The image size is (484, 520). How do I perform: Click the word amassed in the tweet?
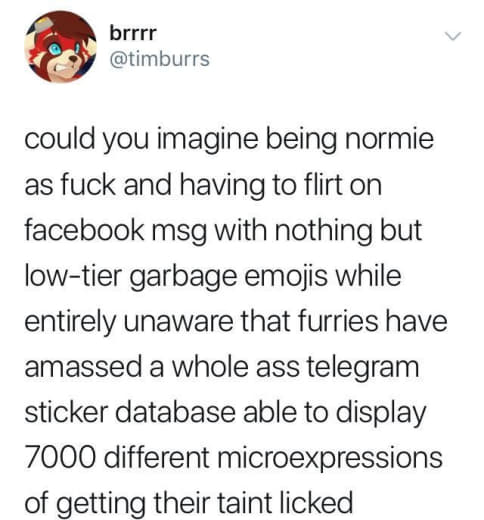point(83,367)
